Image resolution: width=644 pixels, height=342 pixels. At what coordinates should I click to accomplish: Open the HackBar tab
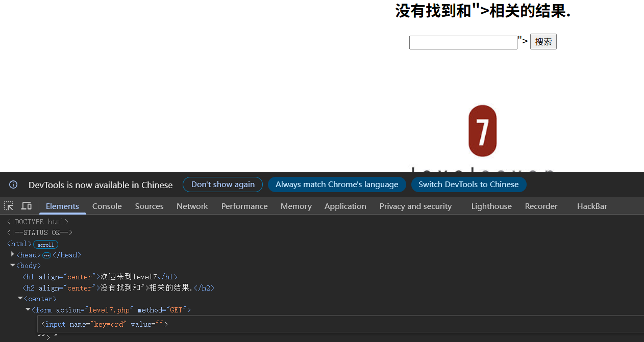592,206
